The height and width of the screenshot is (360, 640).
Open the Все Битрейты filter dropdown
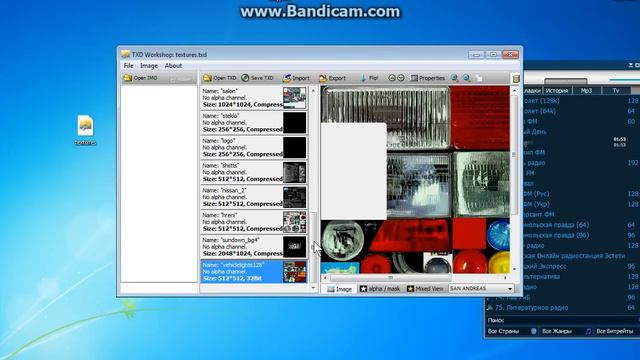coord(617,331)
